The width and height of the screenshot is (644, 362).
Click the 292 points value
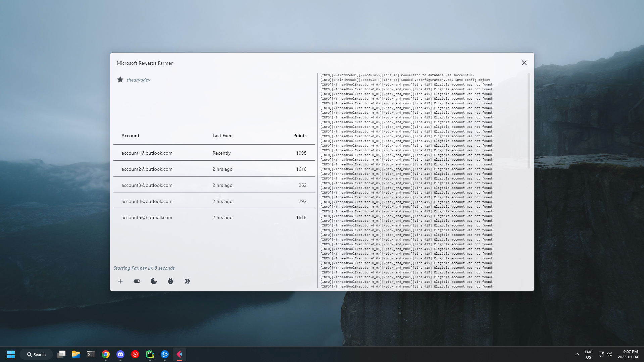coord(302,201)
